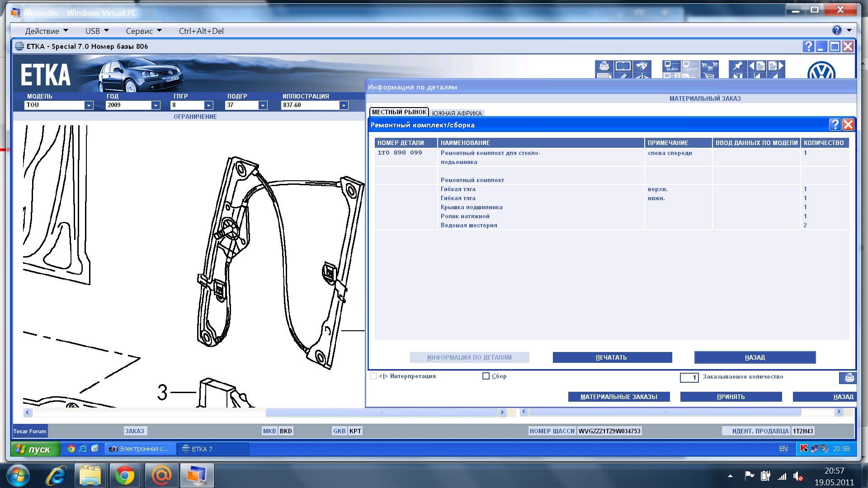Click Kaspersky tray icon in XP taskbar
868x488 pixels.
(x=804, y=449)
